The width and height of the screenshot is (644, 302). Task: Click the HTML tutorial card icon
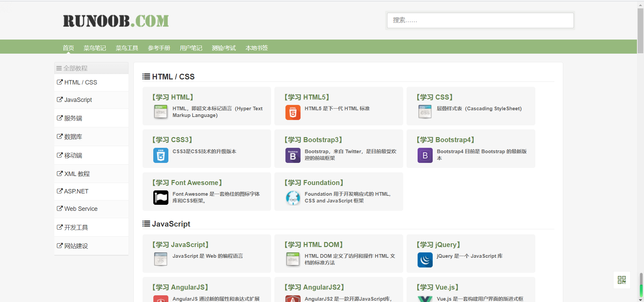point(161,112)
